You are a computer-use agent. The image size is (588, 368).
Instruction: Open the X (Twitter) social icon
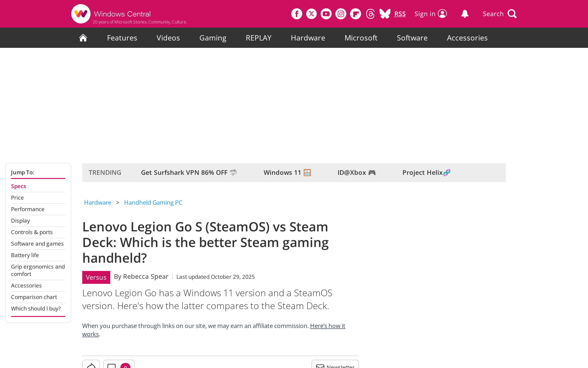click(x=311, y=14)
